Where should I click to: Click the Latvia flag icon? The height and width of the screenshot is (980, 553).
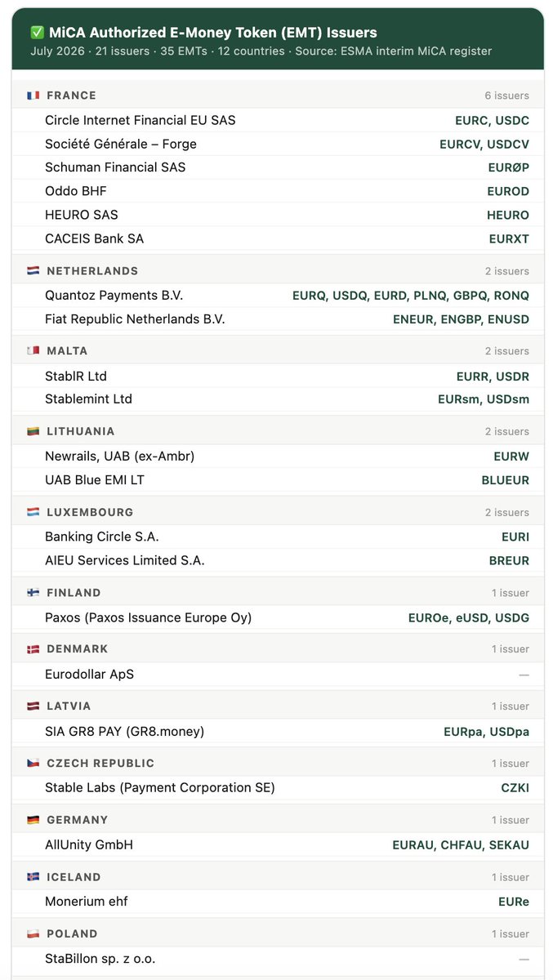pos(33,706)
